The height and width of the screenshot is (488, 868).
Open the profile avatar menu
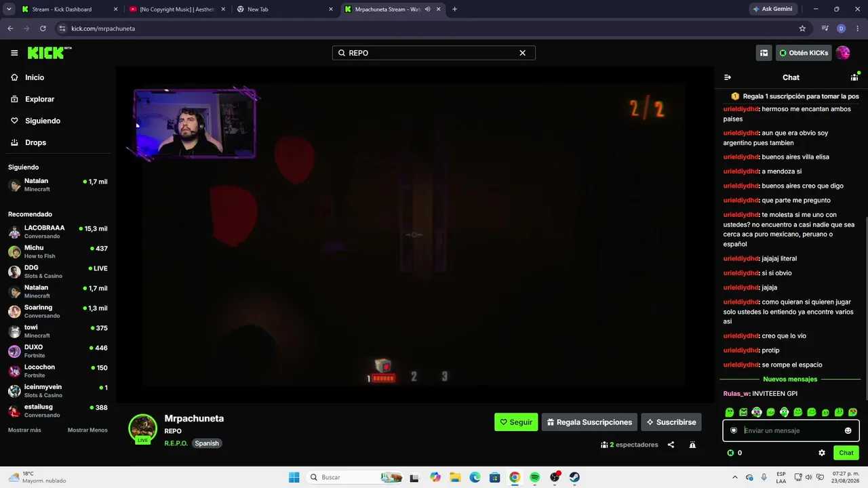pyautogui.click(x=843, y=53)
